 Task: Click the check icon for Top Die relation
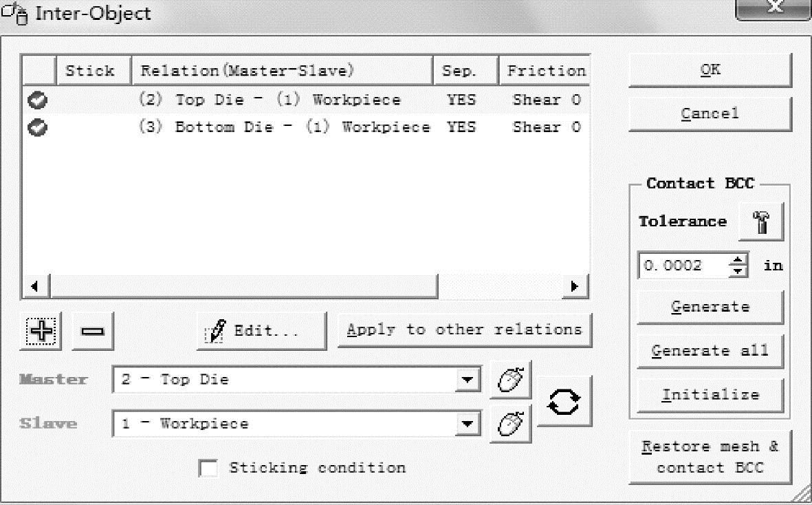coord(37,100)
